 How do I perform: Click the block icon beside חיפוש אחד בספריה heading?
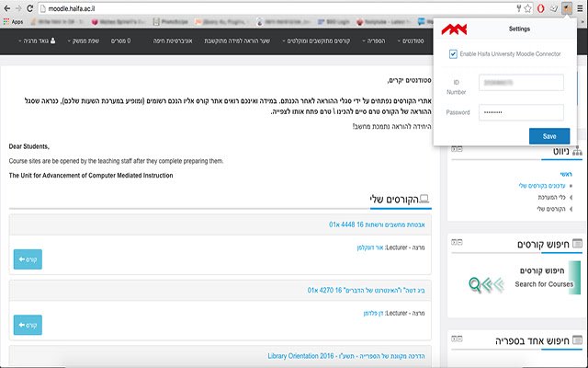[578, 340]
